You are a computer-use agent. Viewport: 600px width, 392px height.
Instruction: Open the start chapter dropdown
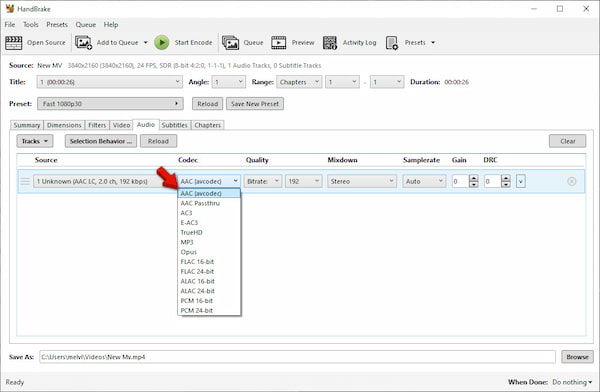pyautogui.click(x=342, y=82)
